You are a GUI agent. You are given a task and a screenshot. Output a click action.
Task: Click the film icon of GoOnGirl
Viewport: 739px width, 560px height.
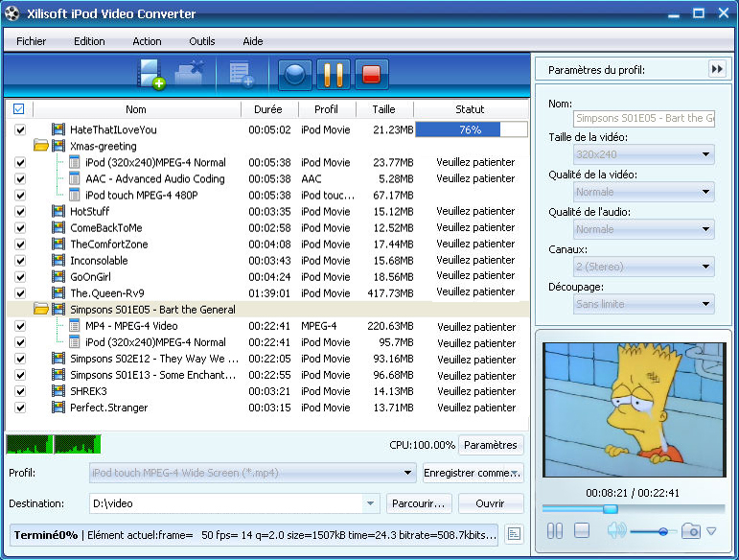pyautogui.click(x=58, y=277)
